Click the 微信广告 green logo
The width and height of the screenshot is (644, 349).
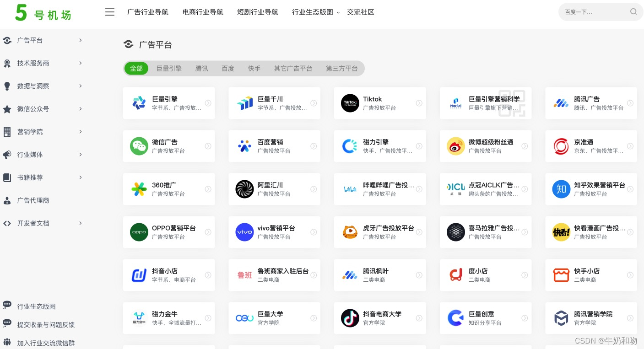tap(139, 146)
